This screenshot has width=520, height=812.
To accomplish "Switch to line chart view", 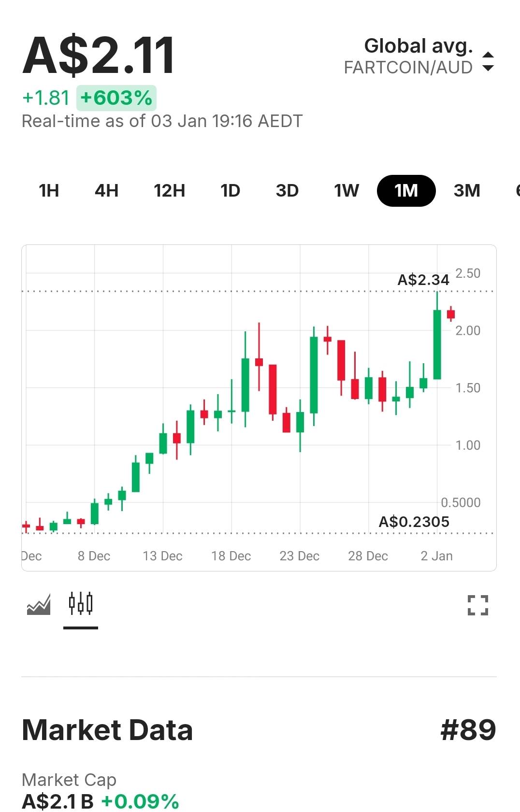I will click(39, 604).
